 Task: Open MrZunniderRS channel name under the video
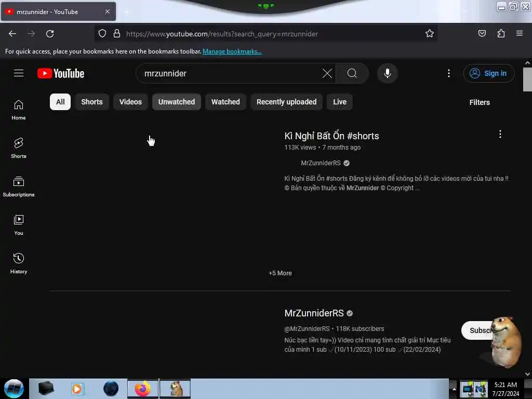pyautogui.click(x=321, y=163)
